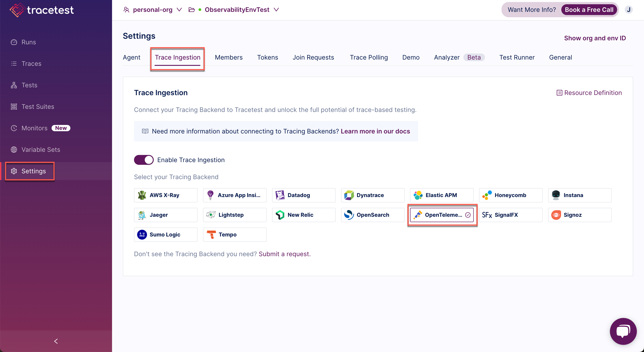Viewport: 644px width, 352px height.
Task: Select Jaeger tracing backend
Action: click(166, 215)
